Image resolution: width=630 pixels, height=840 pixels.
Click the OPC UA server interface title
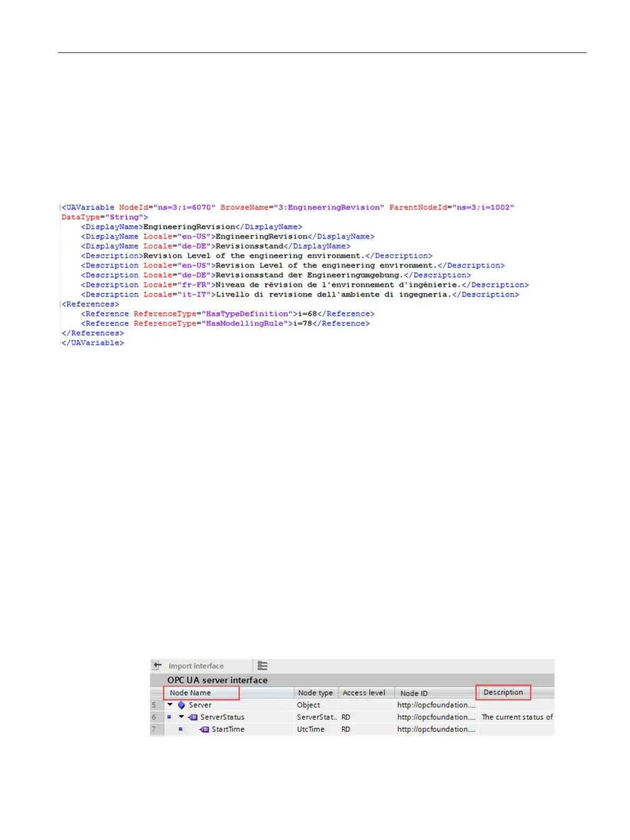click(x=217, y=680)
